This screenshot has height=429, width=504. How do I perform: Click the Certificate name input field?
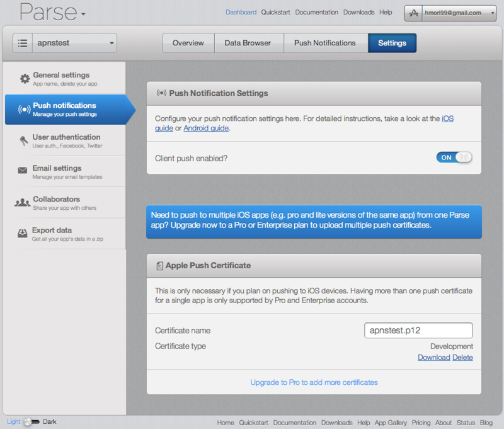(x=418, y=330)
